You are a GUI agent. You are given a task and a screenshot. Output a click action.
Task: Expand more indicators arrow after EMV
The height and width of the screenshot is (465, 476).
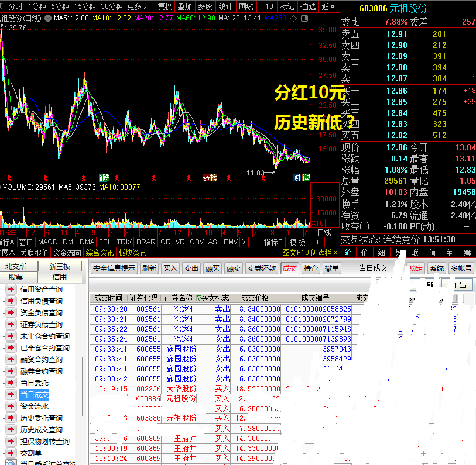244,242
